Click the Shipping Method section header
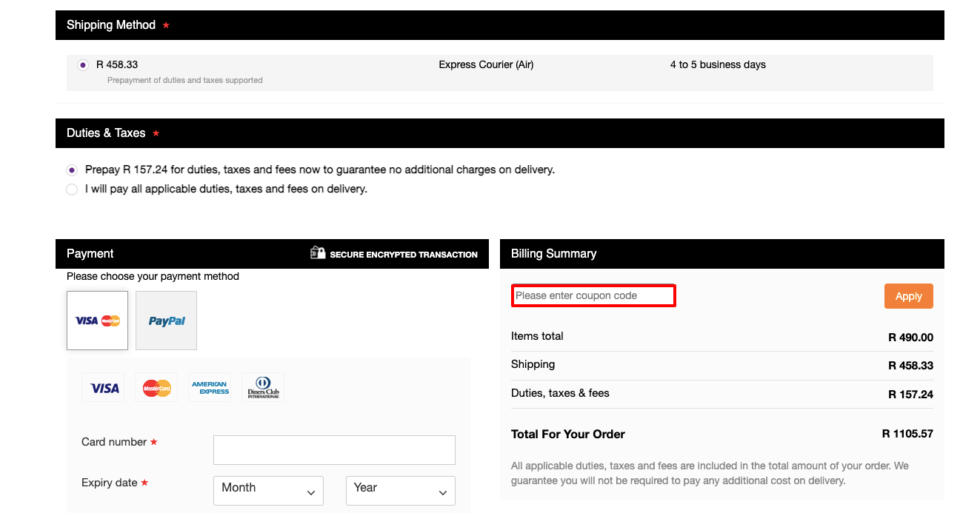 pos(111,25)
